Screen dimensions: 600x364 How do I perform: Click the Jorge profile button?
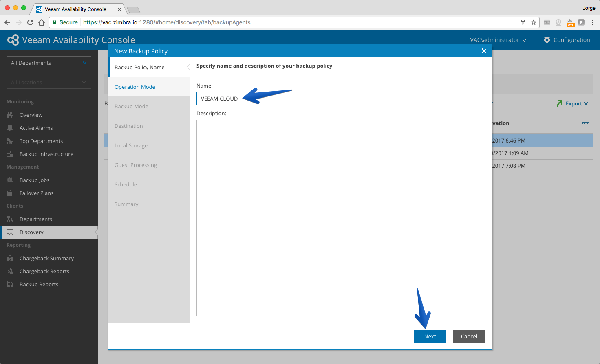pos(589,8)
